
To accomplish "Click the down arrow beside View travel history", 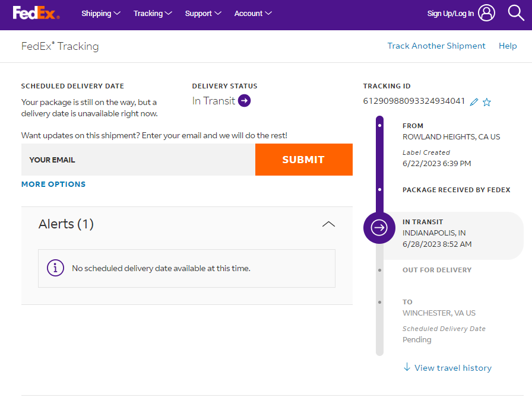I will (x=407, y=367).
